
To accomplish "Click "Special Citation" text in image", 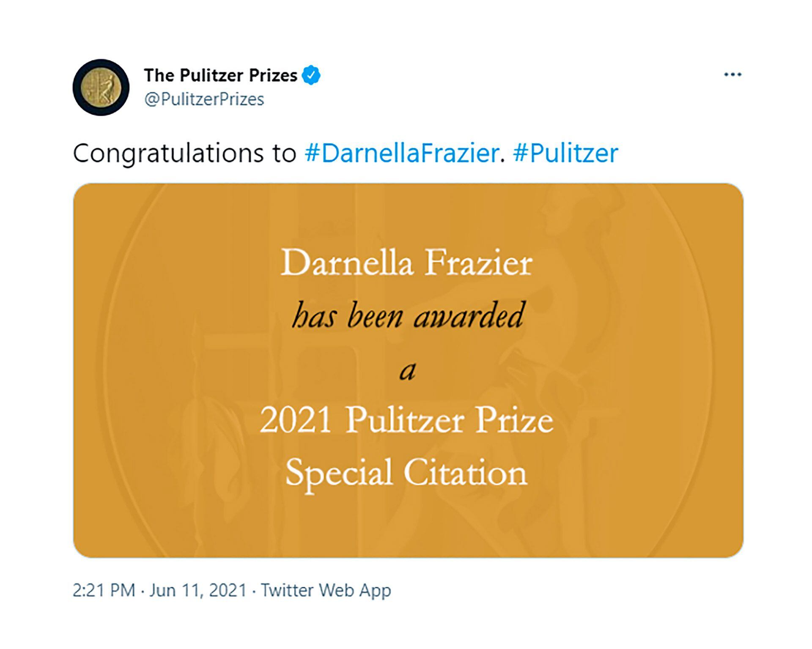I will [406, 472].
